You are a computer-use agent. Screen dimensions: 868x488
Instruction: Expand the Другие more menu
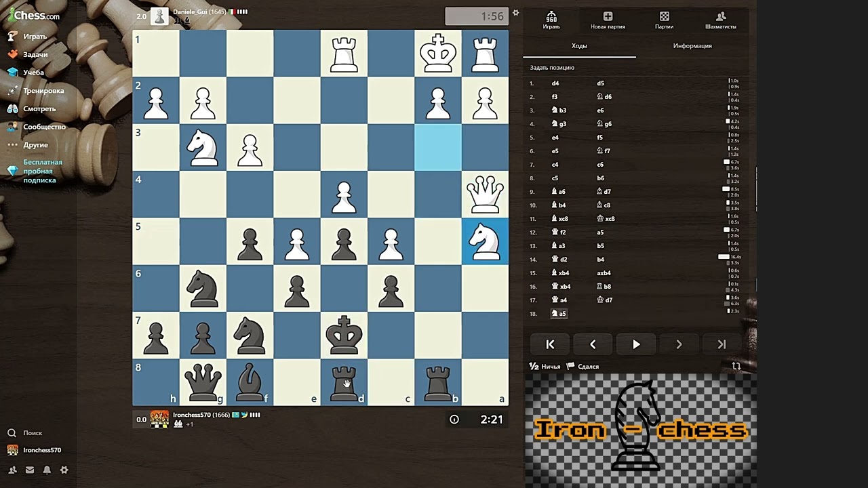coord(28,144)
